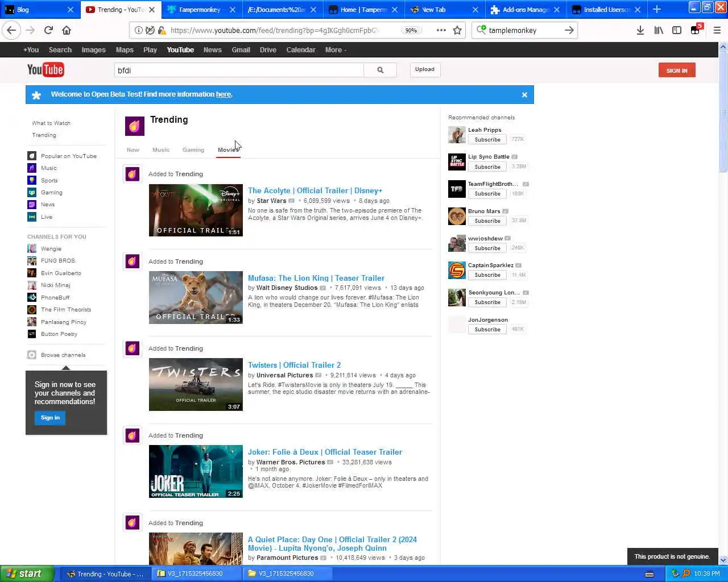This screenshot has width=728, height=582.
Task: Reload the page
Action: point(48,30)
